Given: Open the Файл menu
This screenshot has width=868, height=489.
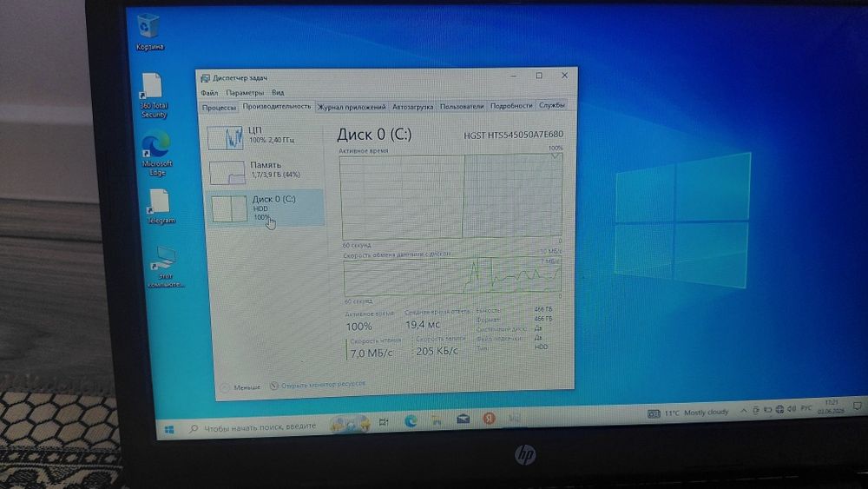Looking at the screenshot, I should coord(208,92).
